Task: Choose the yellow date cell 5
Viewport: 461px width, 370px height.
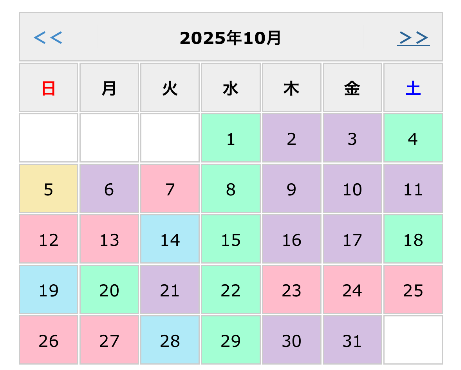Action: point(49,189)
